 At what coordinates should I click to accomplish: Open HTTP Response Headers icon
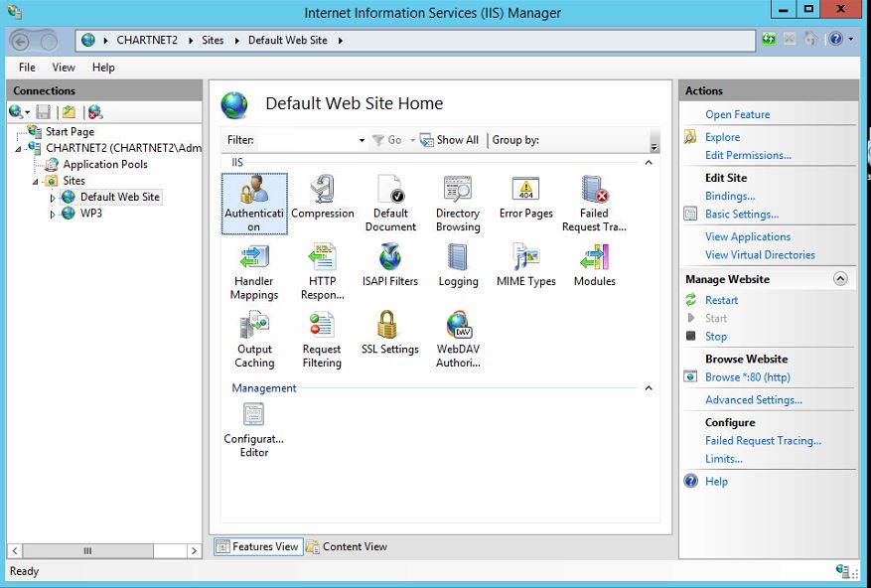pos(322,272)
